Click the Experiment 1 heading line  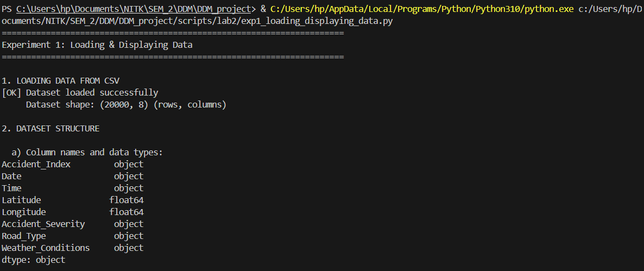97,45
